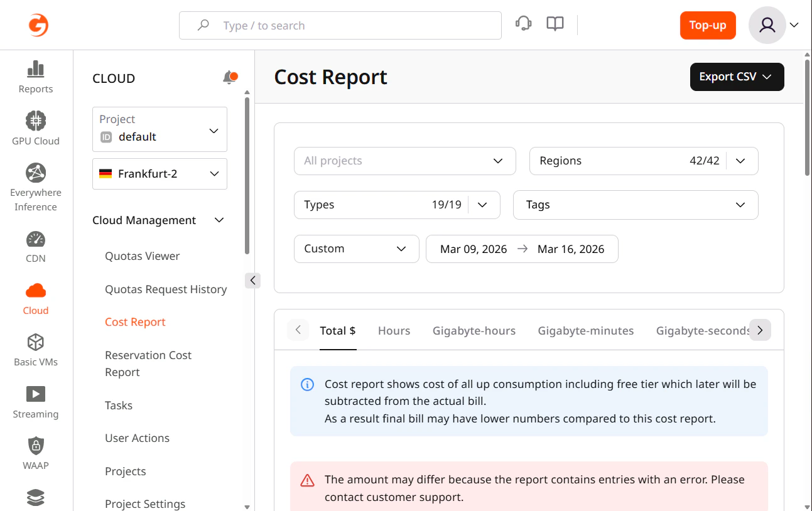
Task: Click the Streaming play icon
Action: 36,394
